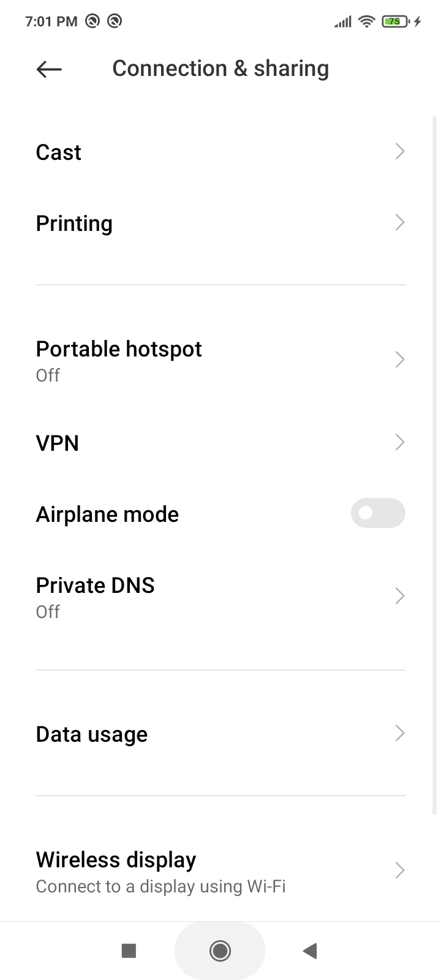This screenshot has width=441, height=980.
Task: Enable the Airplane mode switch
Action: 377,513
